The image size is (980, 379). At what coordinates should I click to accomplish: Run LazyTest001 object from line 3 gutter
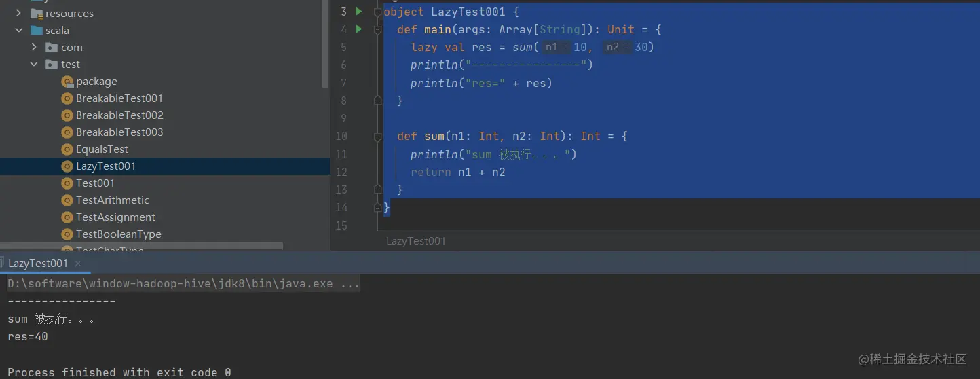(359, 12)
